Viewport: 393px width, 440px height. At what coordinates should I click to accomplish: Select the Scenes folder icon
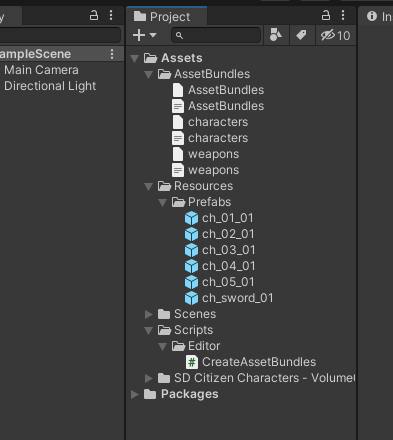(x=164, y=314)
